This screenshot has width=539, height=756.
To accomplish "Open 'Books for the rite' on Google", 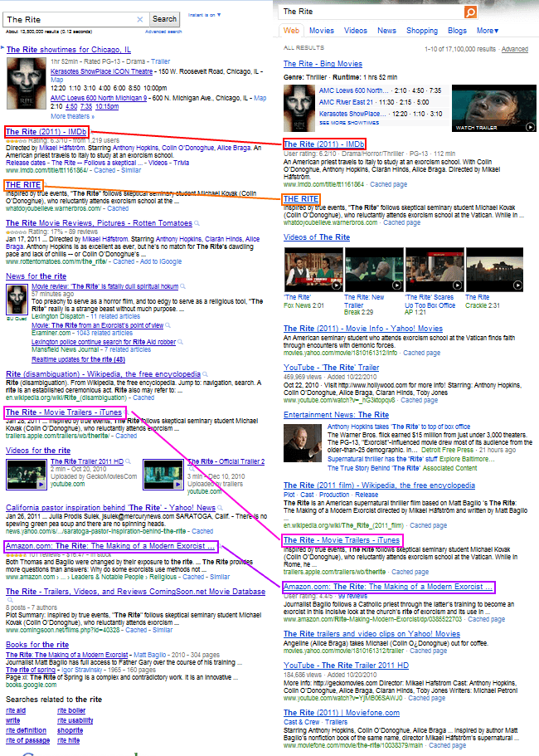I will [x=37, y=645].
